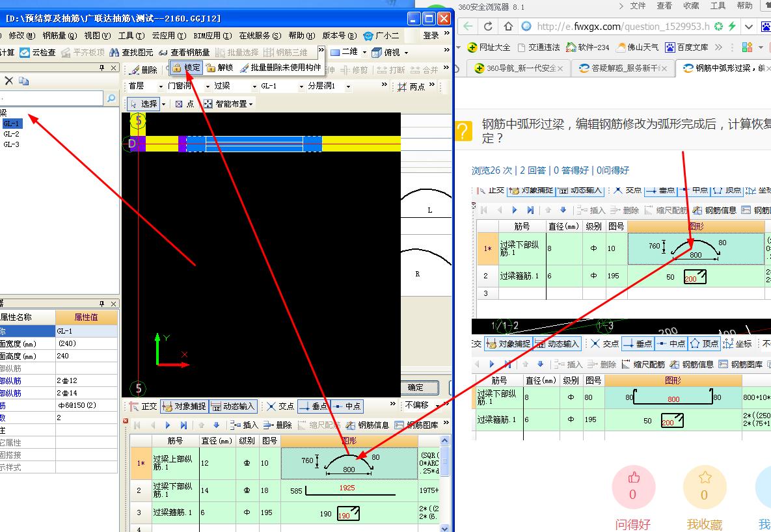Move rebar row down arrow
Image resolution: width=771 pixels, height=532 pixels.
(217, 425)
